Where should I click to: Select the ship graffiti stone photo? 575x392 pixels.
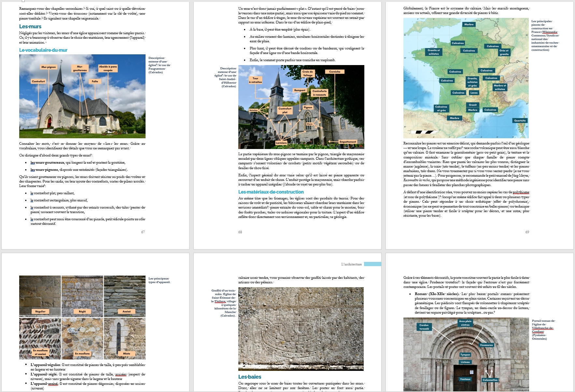(301, 329)
